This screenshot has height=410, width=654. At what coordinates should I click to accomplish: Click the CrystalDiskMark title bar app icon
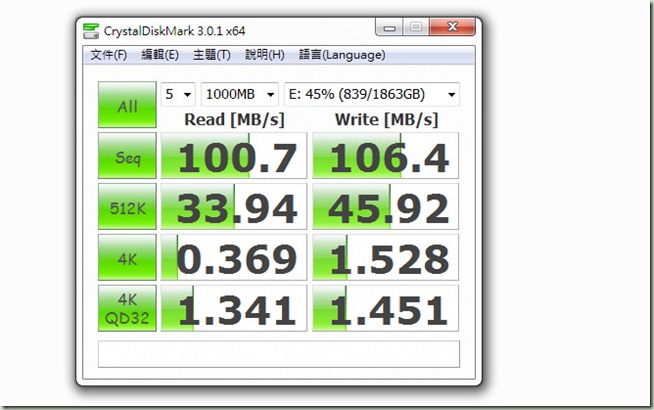coord(91,31)
